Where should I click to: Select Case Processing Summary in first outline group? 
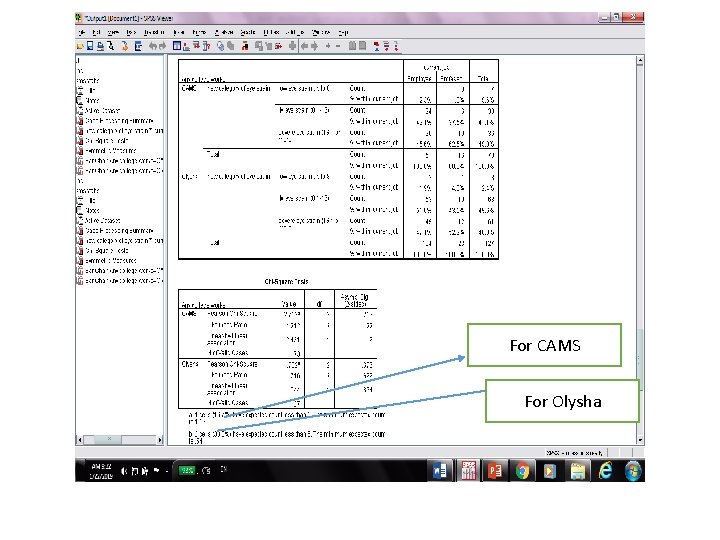click(119, 120)
